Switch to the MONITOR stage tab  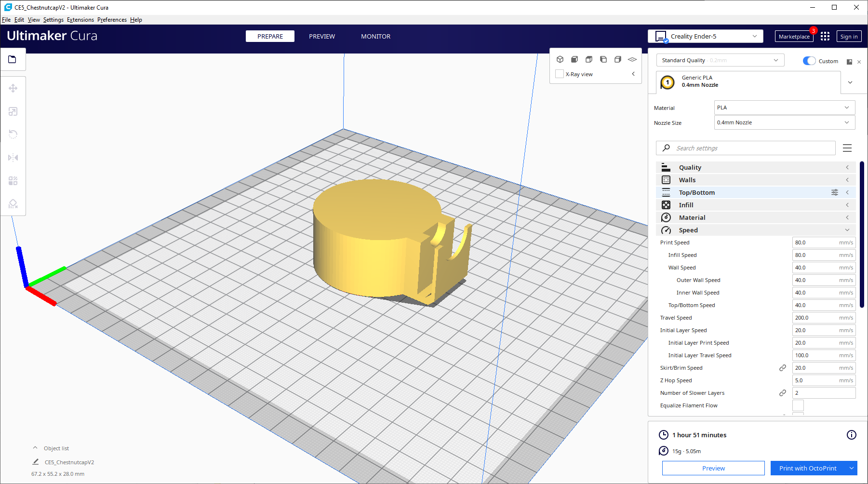point(376,36)
